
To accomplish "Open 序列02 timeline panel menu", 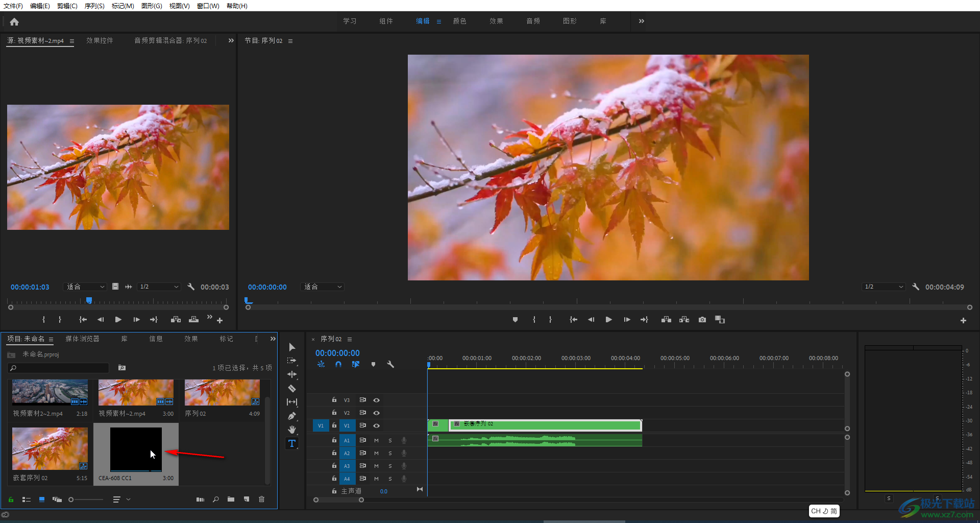I will tap(350, 339).
